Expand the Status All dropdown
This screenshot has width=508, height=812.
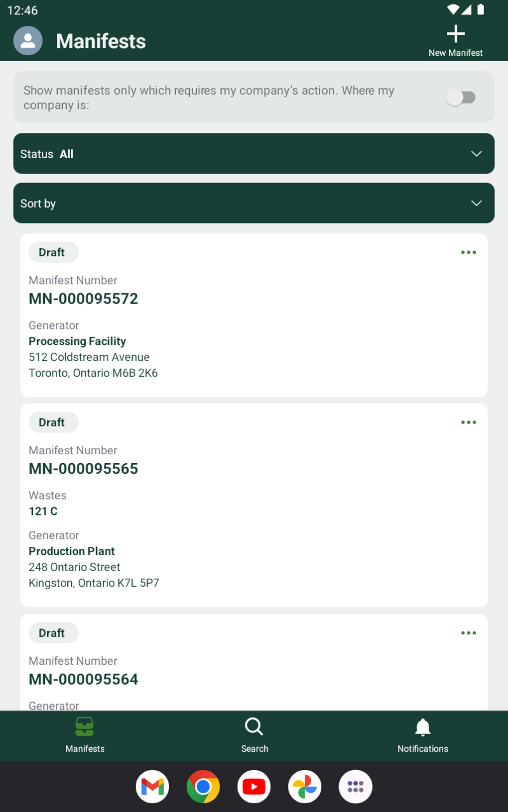(254, 154)
